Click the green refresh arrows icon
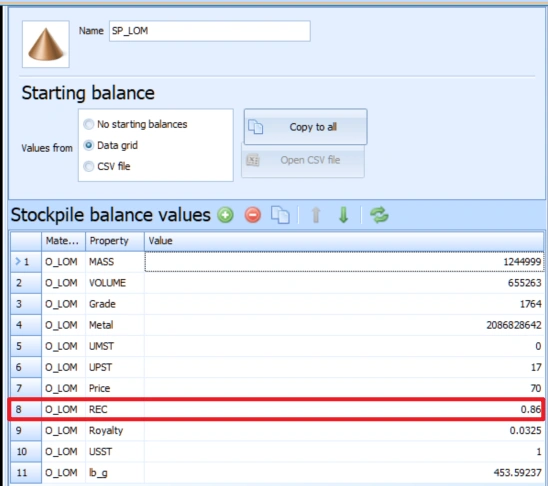 (x=379, y=215)
